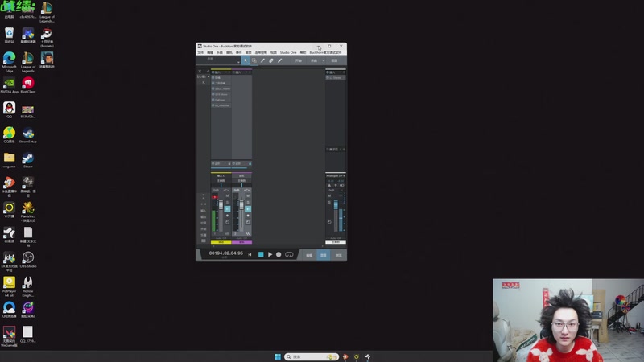Select the purple channel name label

[x=242, y=242]
